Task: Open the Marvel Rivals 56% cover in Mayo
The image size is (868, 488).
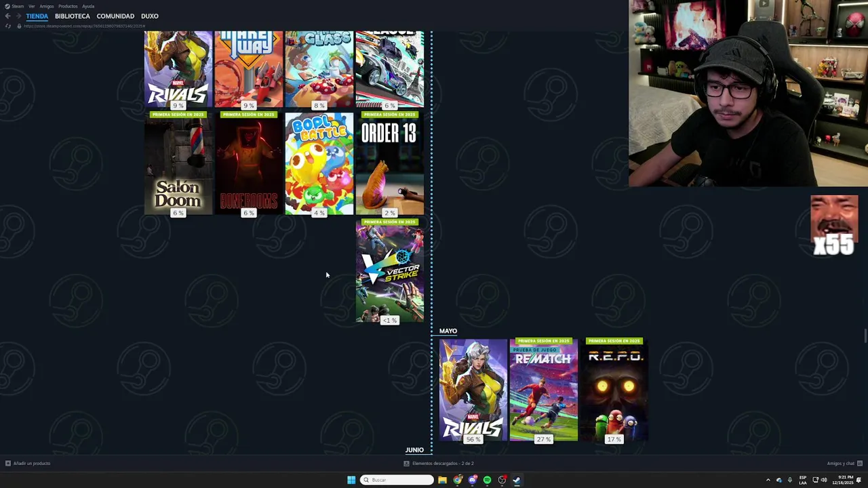Action: (473, 390)
